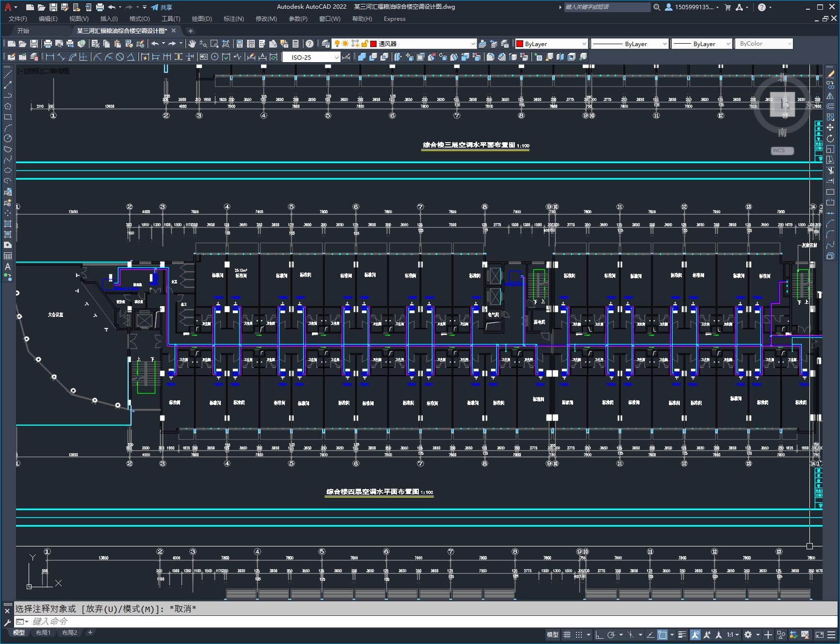Expand the 1:1 annotation scale list
Viewport: 840px width, 644px height.
733,634
